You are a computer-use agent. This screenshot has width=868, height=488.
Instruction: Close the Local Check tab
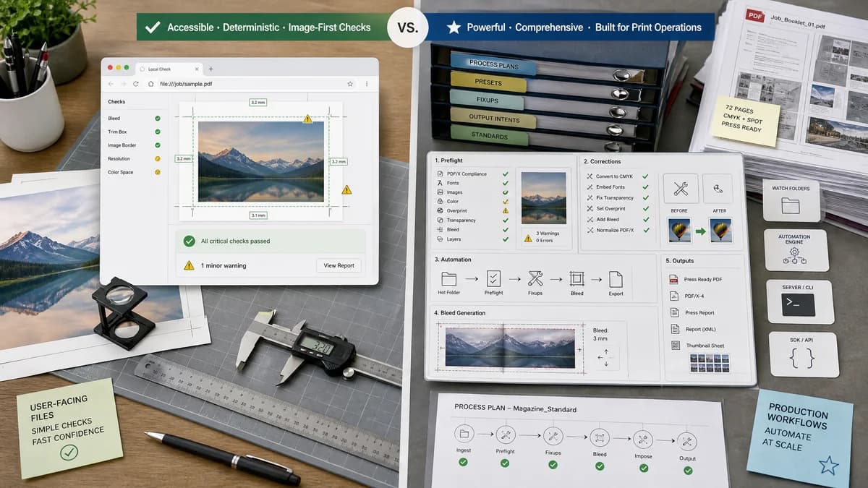[195, 69]
